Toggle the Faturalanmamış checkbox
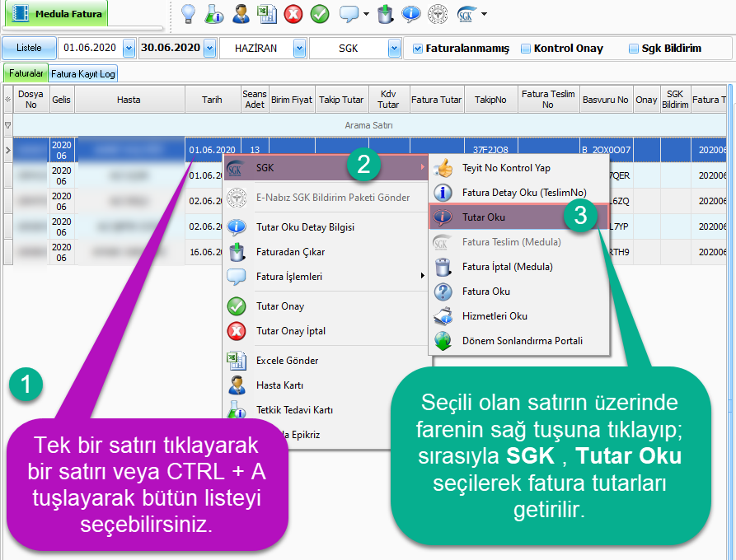 tap(417, 49)
